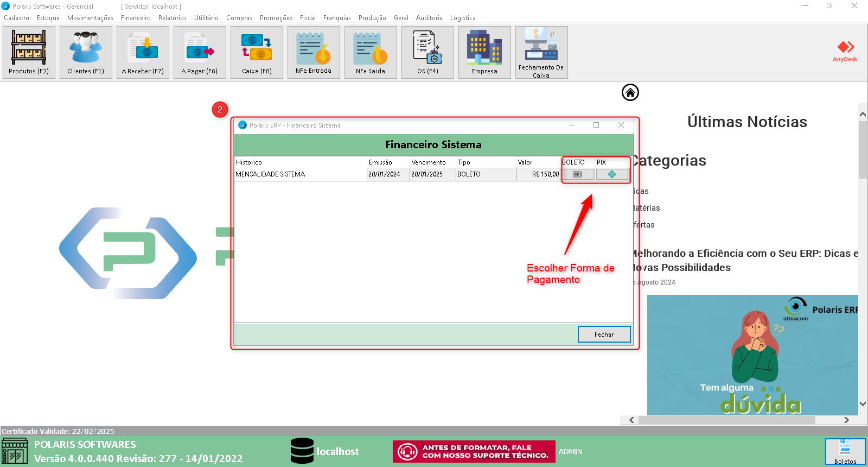The height and width of the screenshot is (467, 868).
Task: Open Clientes (F1) toolbar icon
Action: [86, 52]
